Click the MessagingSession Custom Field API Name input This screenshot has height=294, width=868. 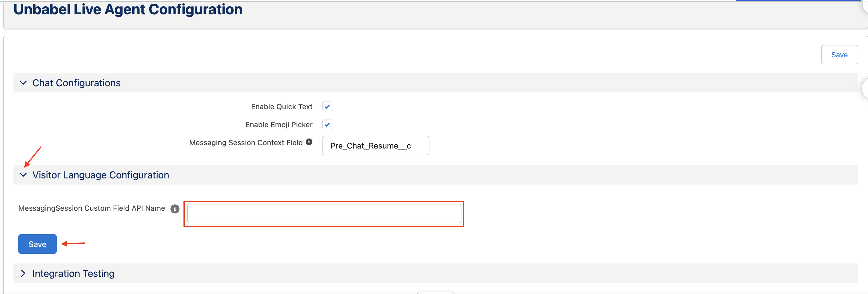324,213
